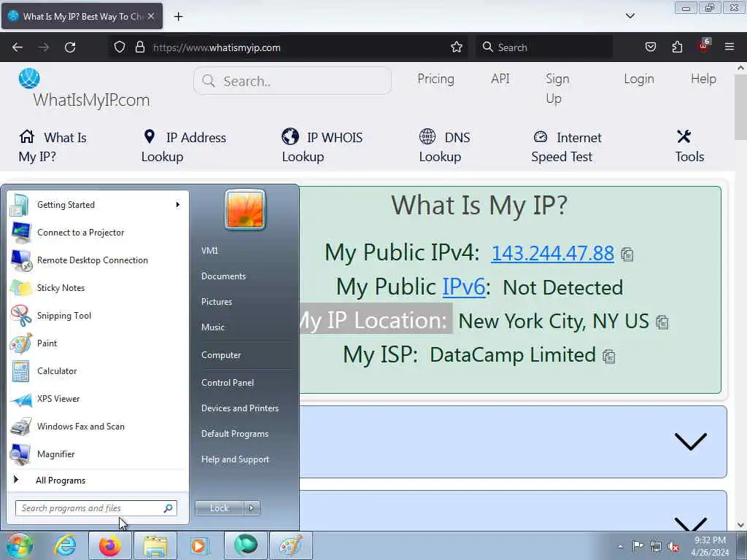Open the Internet Speed Test nav item
This screenshot has height=560, width=747.
click(566, 147)
